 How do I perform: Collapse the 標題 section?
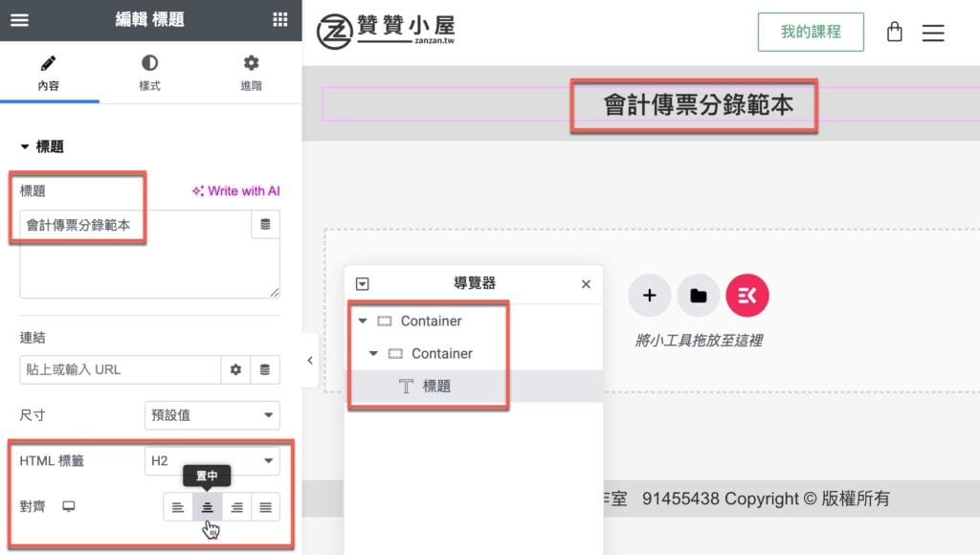[41, 146]
